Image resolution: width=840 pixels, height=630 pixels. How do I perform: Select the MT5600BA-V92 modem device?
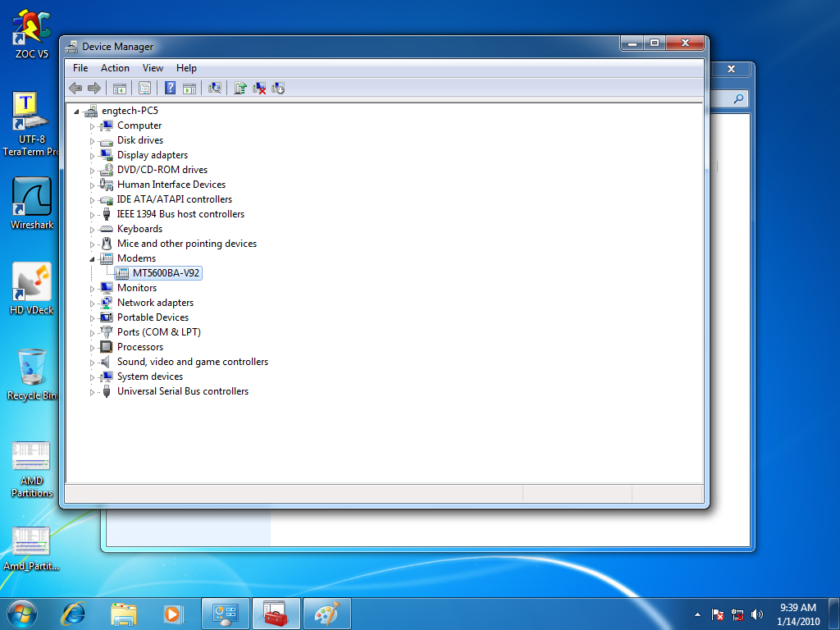tap(166, 273)
